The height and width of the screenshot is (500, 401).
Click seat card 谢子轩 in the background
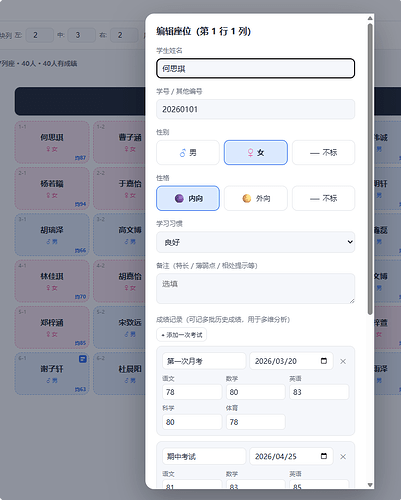52,374
